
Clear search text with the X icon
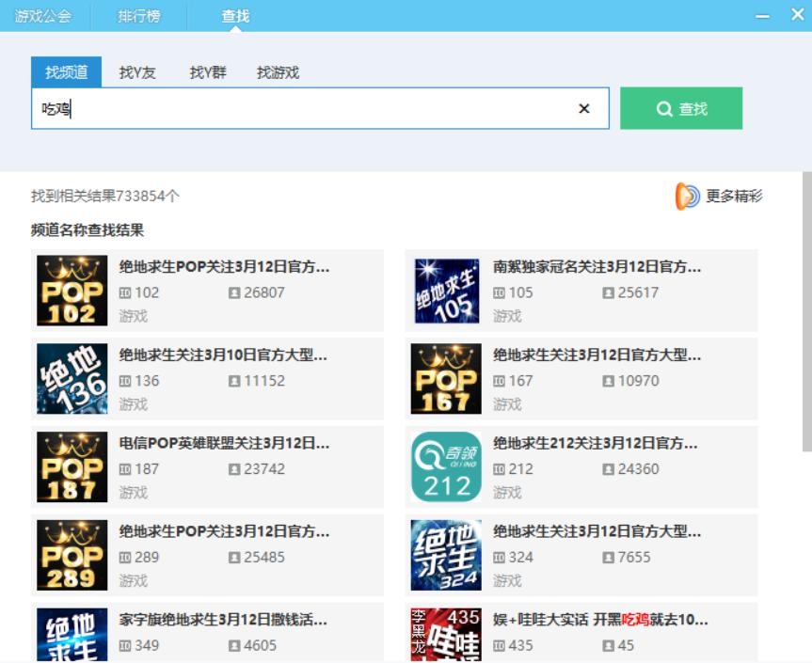[x=583, y=108]
